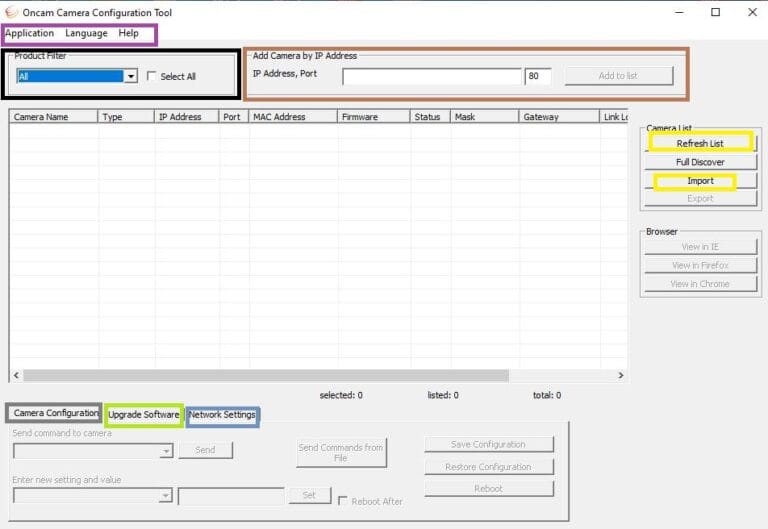Select the Camera Configuration tab
The width and height of the screenshot is (768, 529).
[56, 414]
